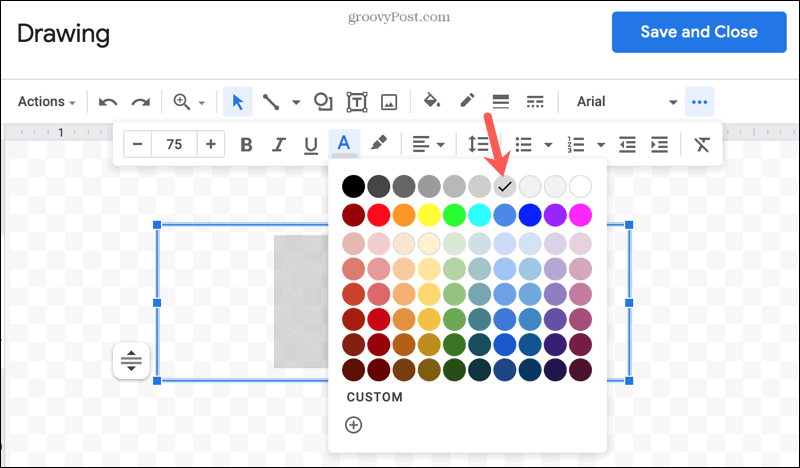The width and height of the screenshot is (800, 468).
Task: Clear formatting with the crossed-T icon
Action: coord(702,144)
